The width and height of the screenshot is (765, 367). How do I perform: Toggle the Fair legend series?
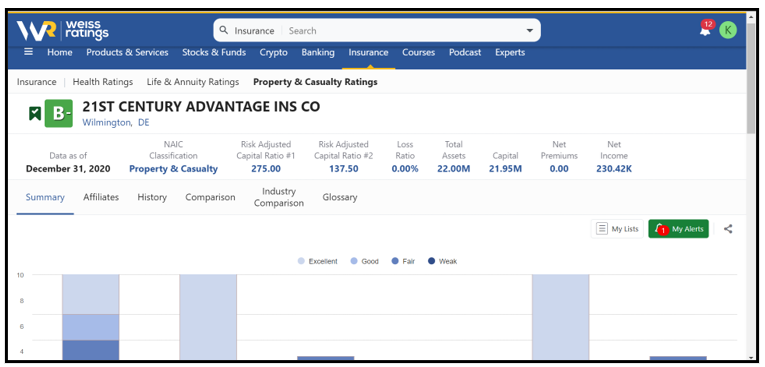click(x=403, y=261)
